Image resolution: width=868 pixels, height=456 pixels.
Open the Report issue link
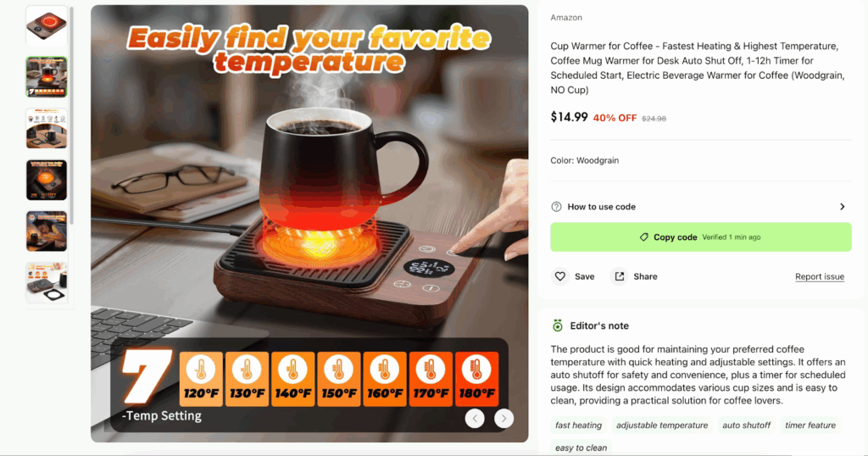pyautogui.click(x=820, y=276)
